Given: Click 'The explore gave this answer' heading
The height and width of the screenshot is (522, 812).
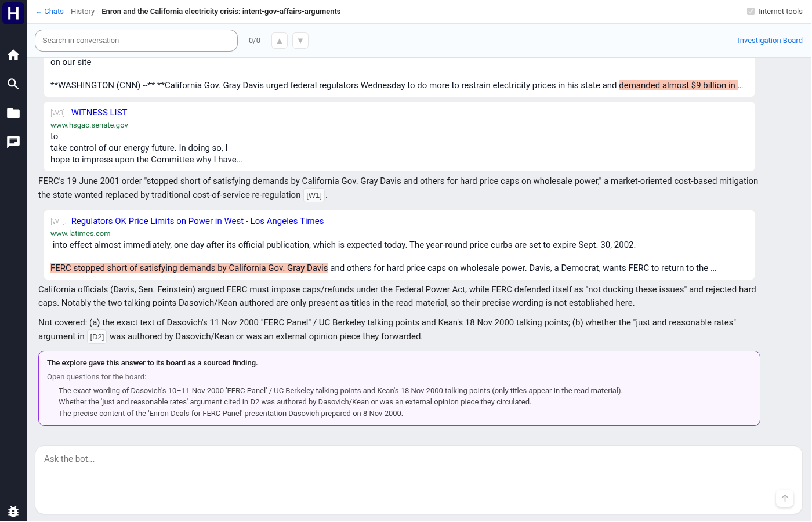Looking at the screenshot, I should tap(153, 363).
